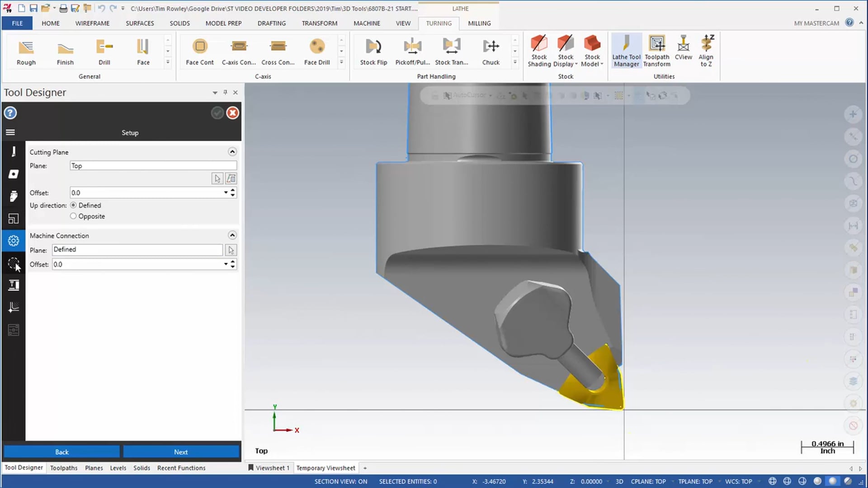The image size is (868, 488).
Task: Switch to Temporary Viewsheet tab
Action: pyautogui.click(x=326, y=468)
